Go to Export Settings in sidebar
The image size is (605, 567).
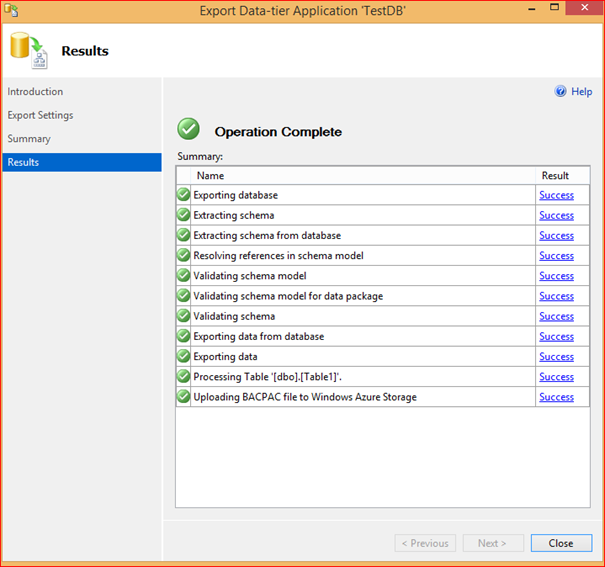tap(40, 115)
